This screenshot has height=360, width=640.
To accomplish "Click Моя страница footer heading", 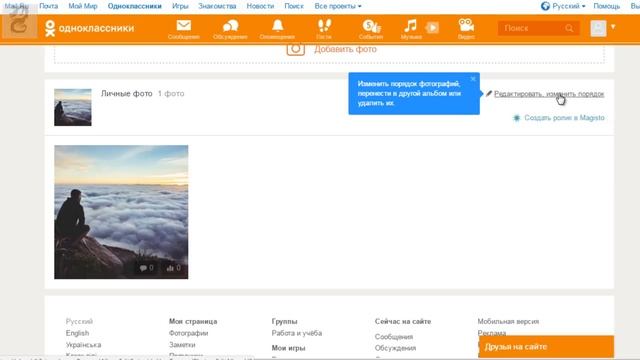I will 193,322.
